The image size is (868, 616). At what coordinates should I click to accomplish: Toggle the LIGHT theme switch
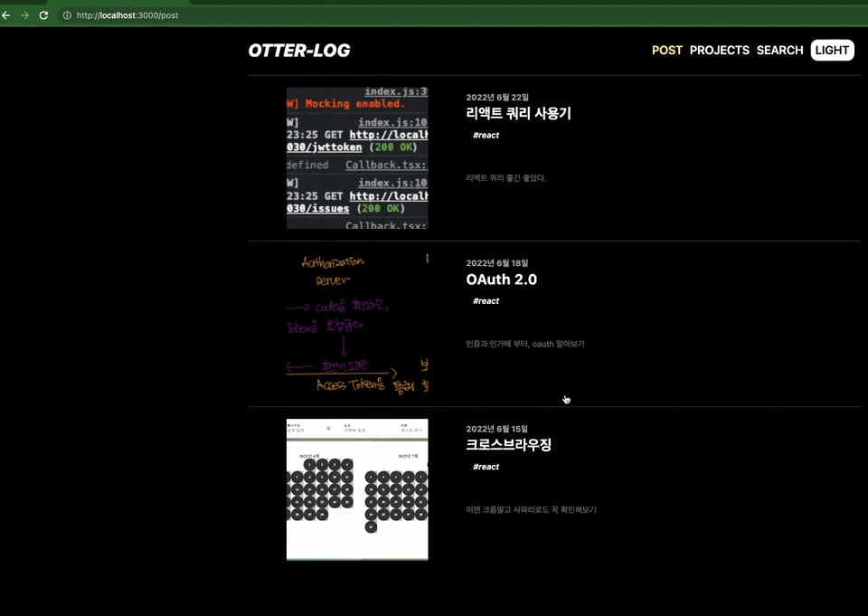(832, 51)
